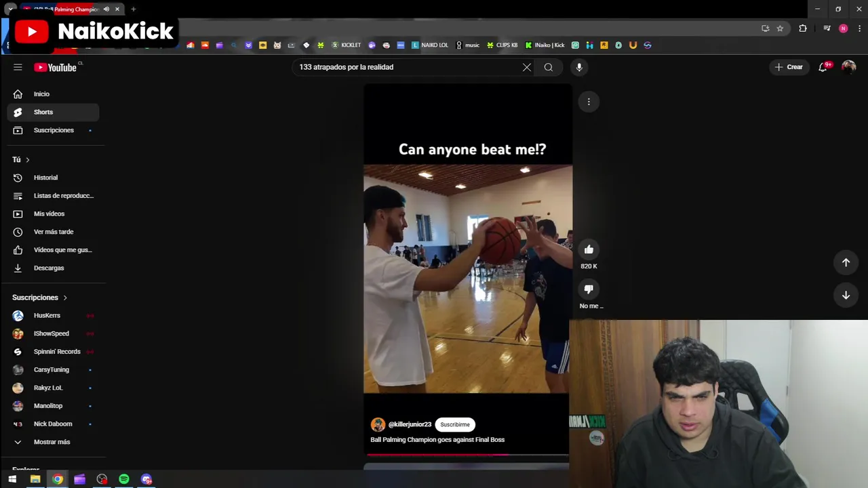Open the CLIPS KB bookmark
The image size is (868, 488).
point(502,45)
